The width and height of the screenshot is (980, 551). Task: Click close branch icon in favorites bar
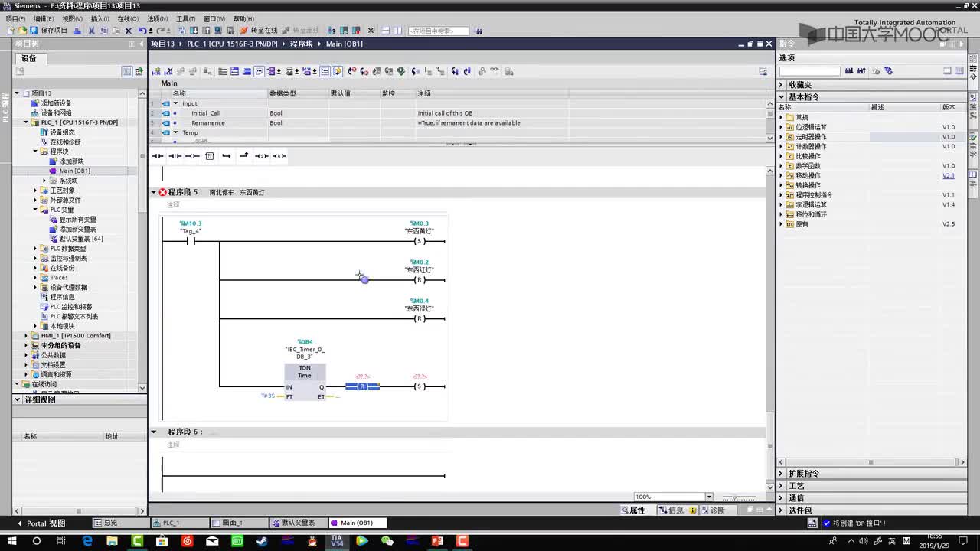[x=243, y=156]
